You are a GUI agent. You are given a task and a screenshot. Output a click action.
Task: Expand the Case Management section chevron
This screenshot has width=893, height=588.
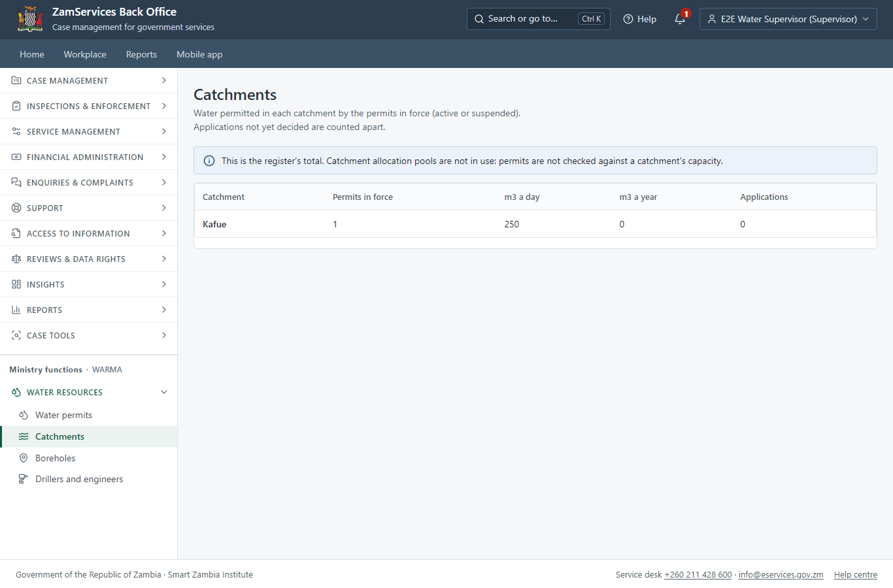pyautogui.click(x=164, y=80)
